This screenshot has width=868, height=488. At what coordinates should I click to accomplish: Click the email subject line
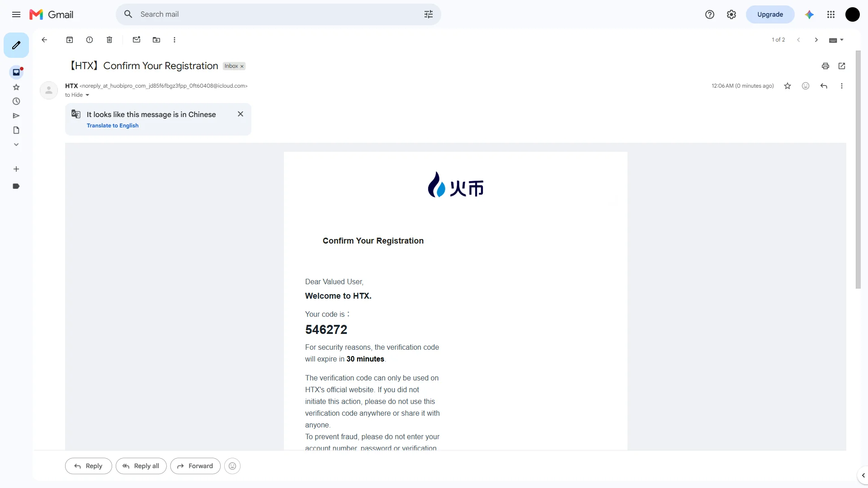pos(143,66)
